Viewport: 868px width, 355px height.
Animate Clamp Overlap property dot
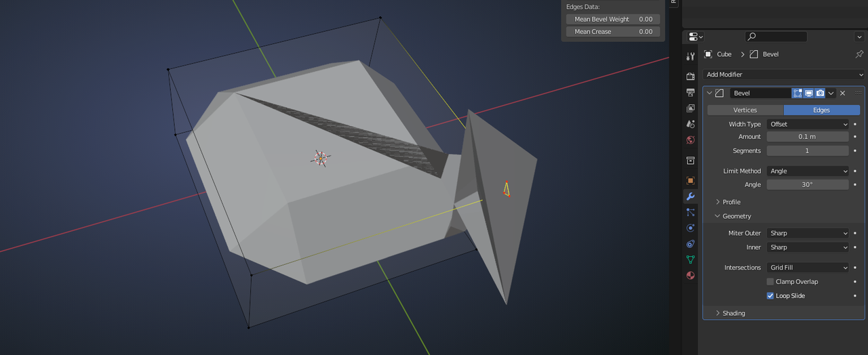click(x=855, y=281)
